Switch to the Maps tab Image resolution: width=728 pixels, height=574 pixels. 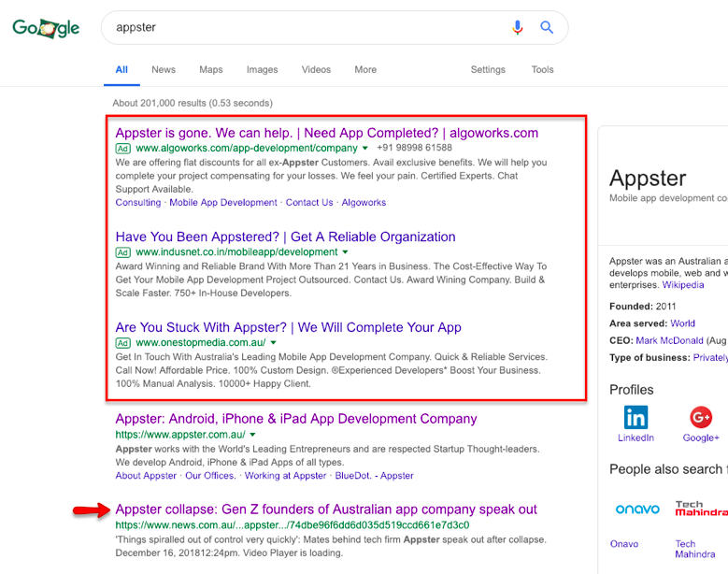[211, 70]
